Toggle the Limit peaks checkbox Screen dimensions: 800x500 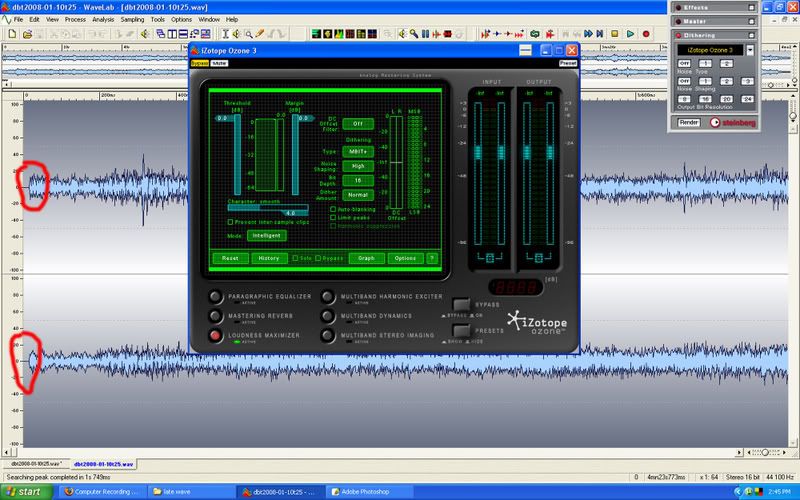click(333, 217)
